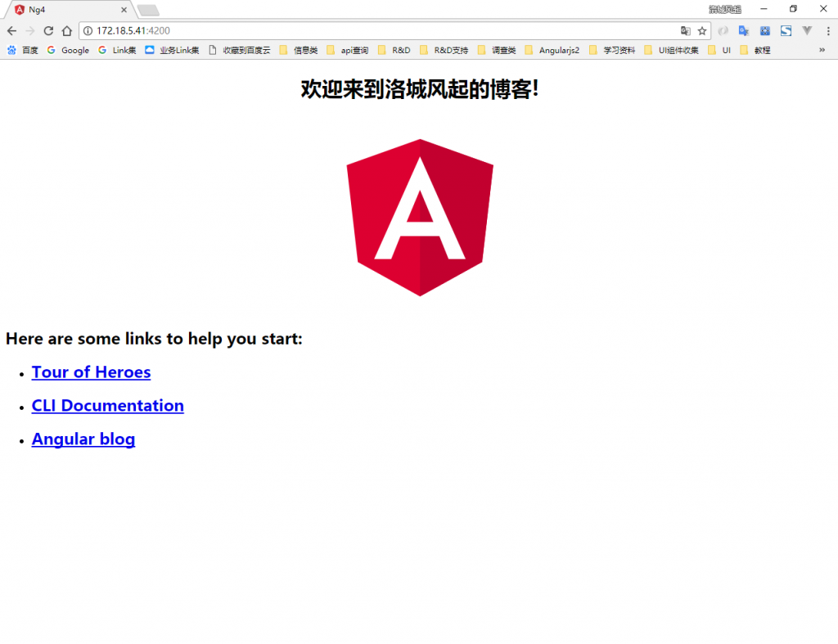Restore down the Chrome window
This screenshot has height=644, width=838.
[x=793, y=9]
